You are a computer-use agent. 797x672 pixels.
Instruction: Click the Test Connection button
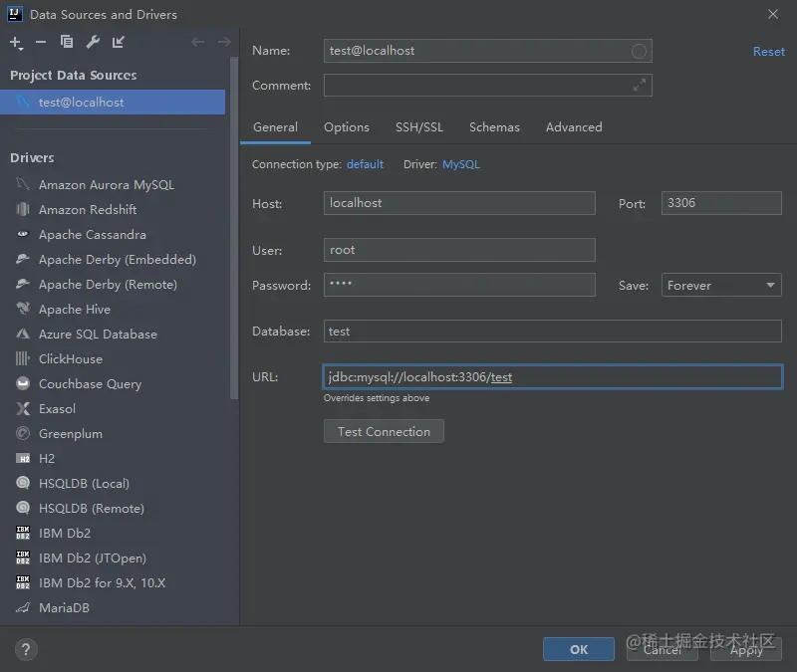pyautogui.click(x=384, y=431)
